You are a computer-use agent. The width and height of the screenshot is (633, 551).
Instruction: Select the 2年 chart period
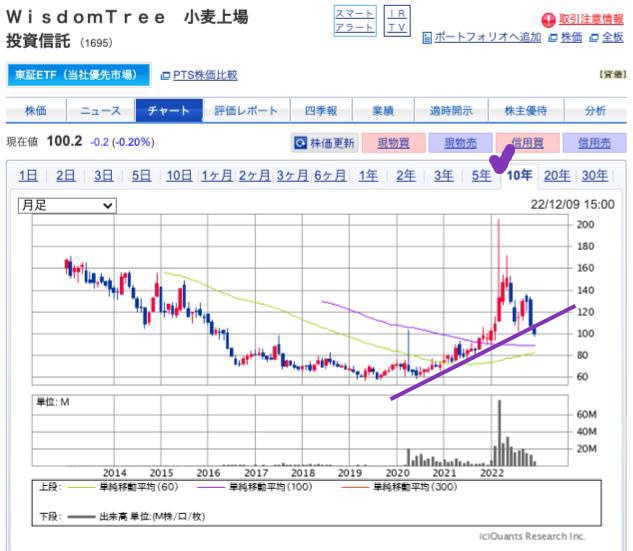click(x=406, y=176)
